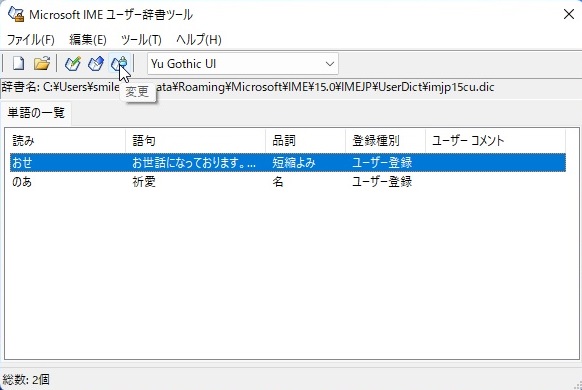582x390 pixels.
Task: Click the ユーザー コメント column header
Action: pos(495,141)
